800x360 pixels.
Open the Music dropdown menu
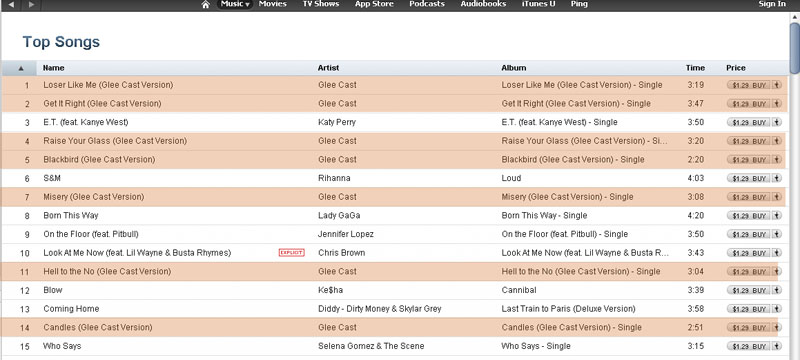[235, 4]
